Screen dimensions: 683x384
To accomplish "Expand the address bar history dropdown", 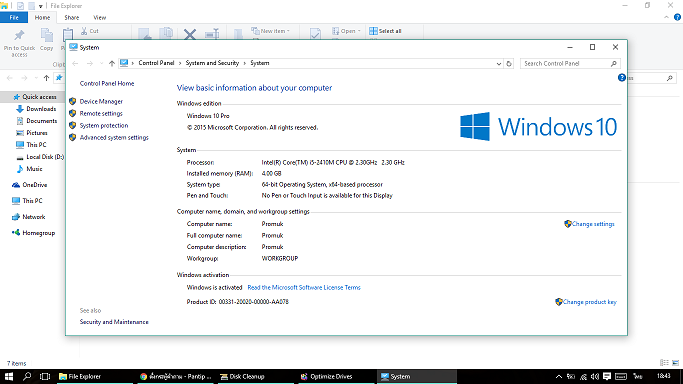I will 499,64.
